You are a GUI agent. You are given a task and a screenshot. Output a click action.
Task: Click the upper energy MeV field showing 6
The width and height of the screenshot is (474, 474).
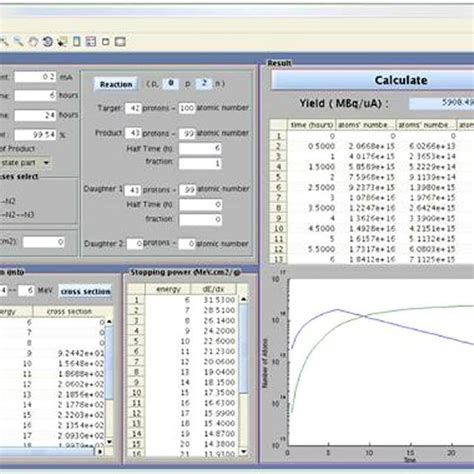[26, 291]
